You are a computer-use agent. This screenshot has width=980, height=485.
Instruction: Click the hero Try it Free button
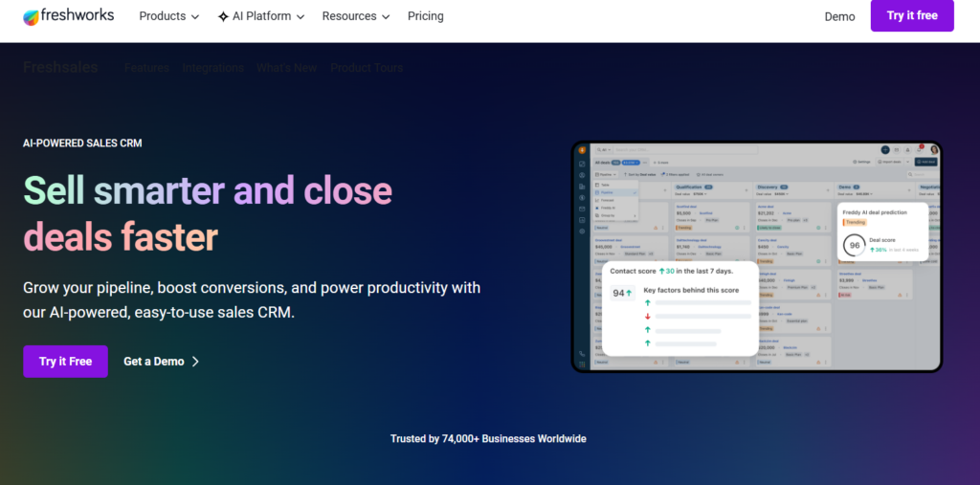66,362
